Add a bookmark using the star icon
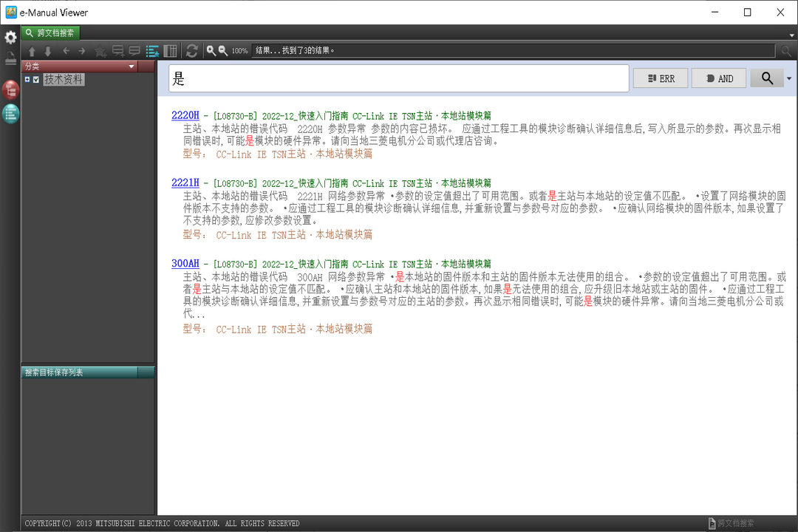 point(100,51)
